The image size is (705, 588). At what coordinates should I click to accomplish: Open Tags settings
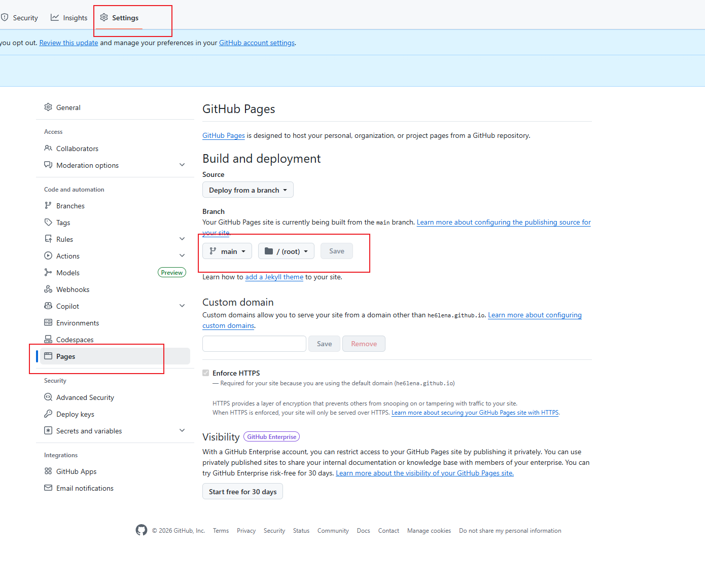pyautogui.click(x=115, y=223)
